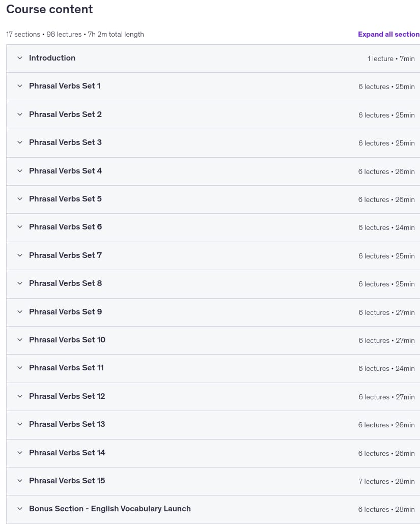Expand Phrasal Verbs Set 10 section
420x524 pixels.
[213, 340]
